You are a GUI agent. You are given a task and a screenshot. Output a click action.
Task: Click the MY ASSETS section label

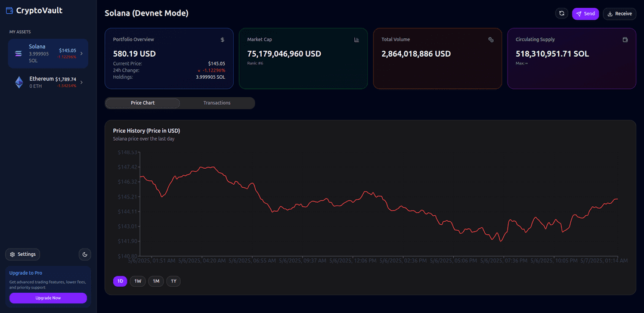(x=20, y=32)
